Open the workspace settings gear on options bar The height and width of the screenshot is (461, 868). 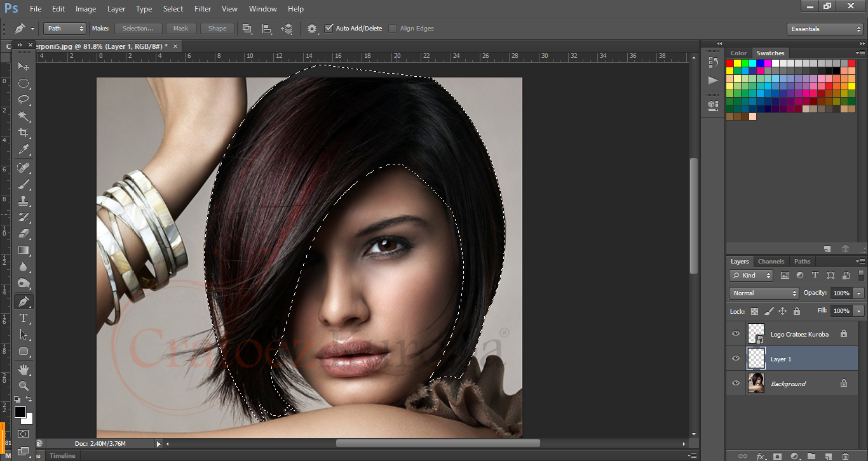pos(311,28)
